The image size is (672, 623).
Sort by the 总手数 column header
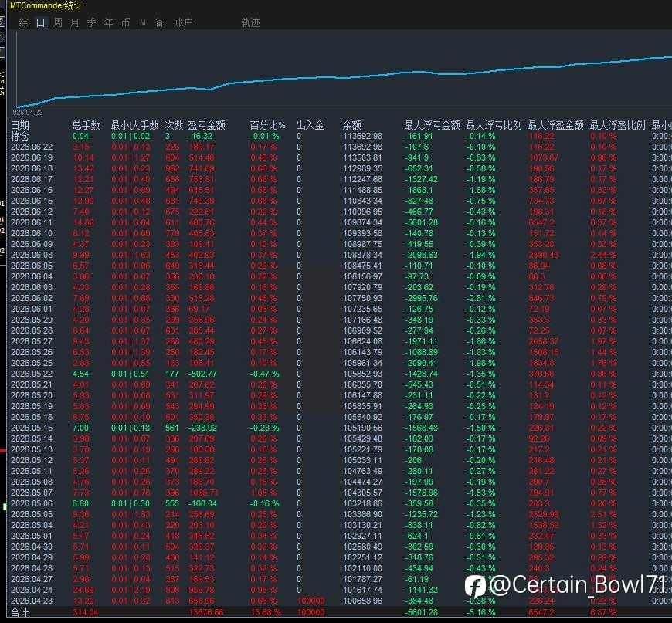pyautogui.click(x=87, y=125)
